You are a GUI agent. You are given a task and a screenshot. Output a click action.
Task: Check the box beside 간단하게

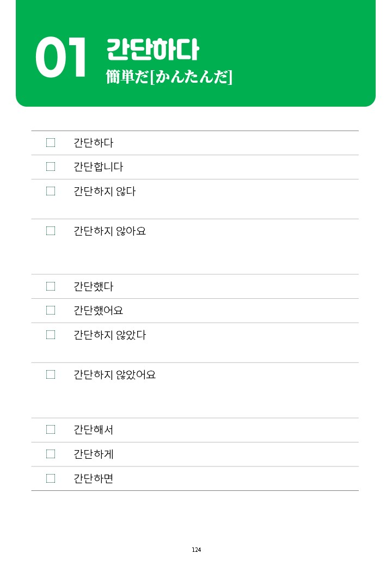point(51,454)
